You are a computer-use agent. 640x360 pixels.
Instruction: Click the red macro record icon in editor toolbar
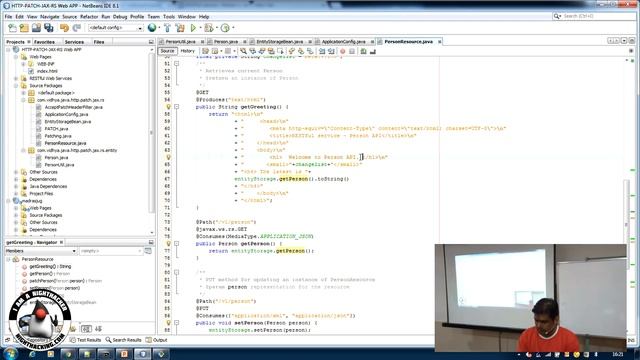click(342, 51)
